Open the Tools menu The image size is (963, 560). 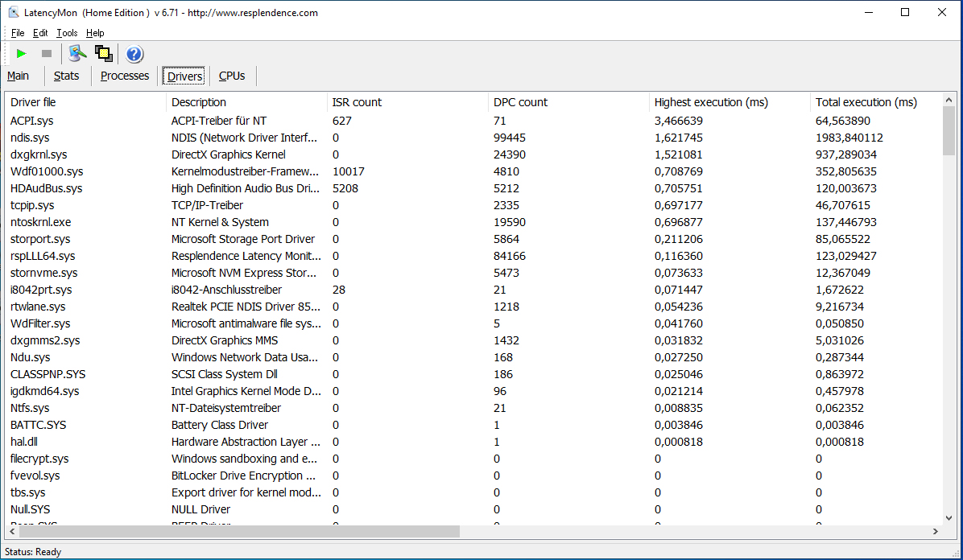point(67,33)
